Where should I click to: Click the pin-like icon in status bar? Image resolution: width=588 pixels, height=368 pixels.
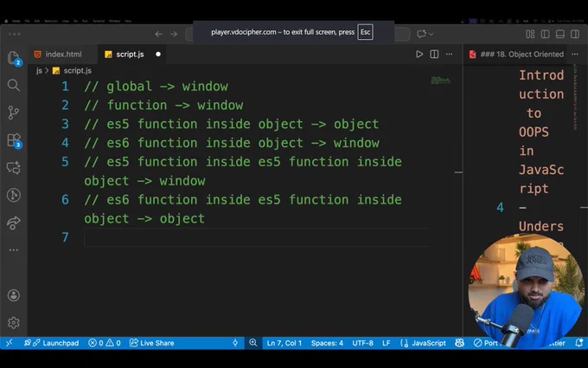(x=235, y=343)
